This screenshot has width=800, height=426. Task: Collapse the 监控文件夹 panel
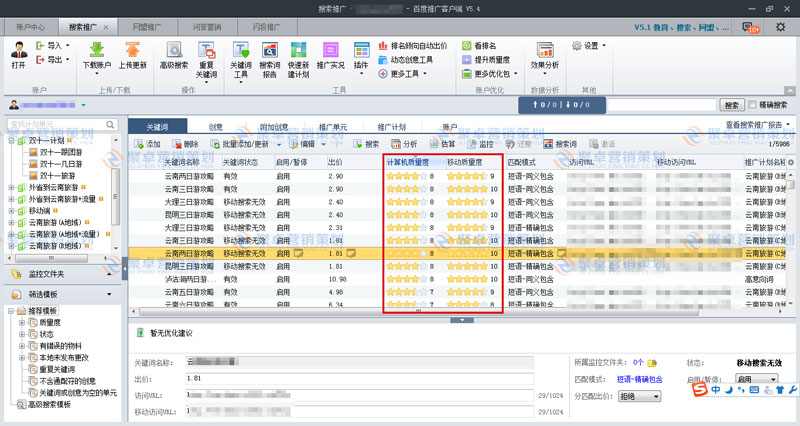click(109, 274)
